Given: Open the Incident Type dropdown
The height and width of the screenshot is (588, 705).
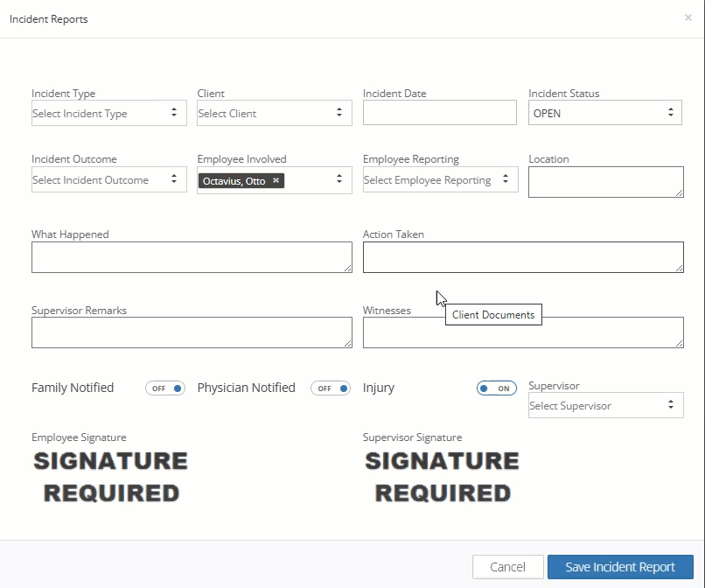Looking at the screenshot, I should pos(108,114).
